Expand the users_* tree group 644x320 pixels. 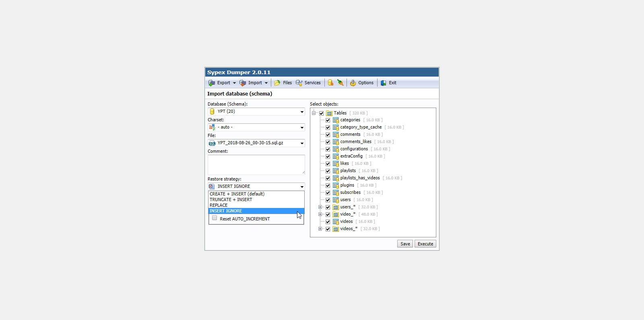320,207
